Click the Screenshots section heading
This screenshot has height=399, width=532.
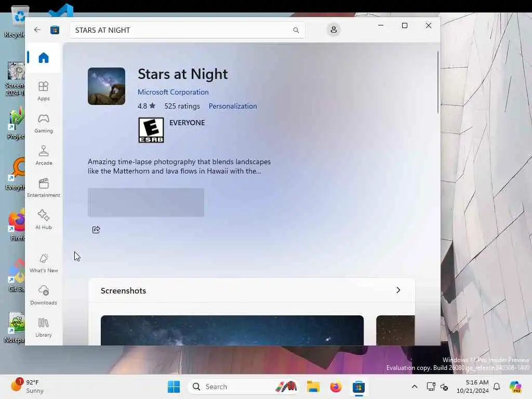[x=124, y=291]
